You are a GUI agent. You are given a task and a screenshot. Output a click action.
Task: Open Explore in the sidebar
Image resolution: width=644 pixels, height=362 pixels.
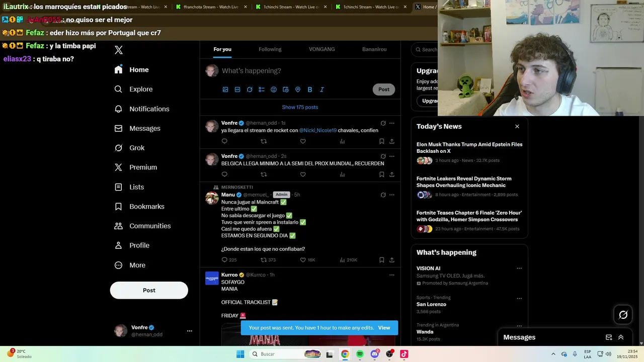point(134,89)
